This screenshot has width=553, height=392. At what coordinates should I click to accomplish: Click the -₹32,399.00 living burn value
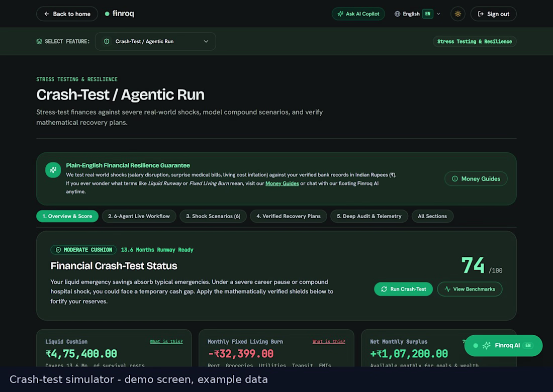[240, 354]
